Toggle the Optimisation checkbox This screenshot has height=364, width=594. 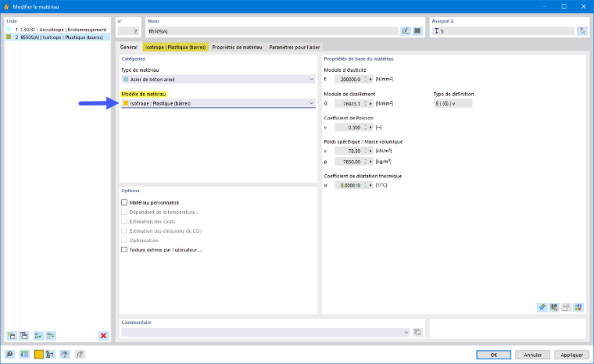coord(124,240)
